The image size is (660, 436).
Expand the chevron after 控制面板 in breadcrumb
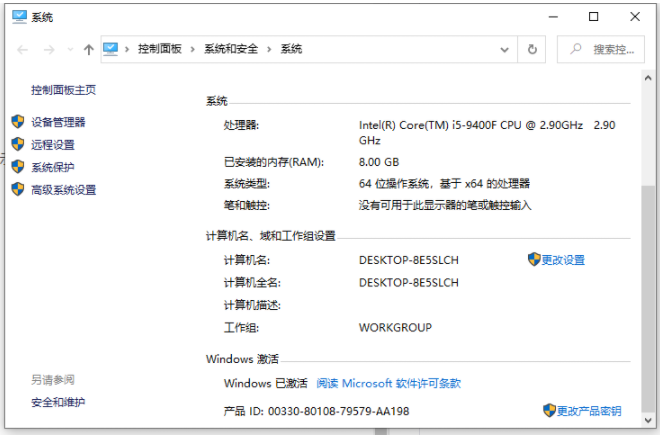pyautogui.click(x=195, y=49)
